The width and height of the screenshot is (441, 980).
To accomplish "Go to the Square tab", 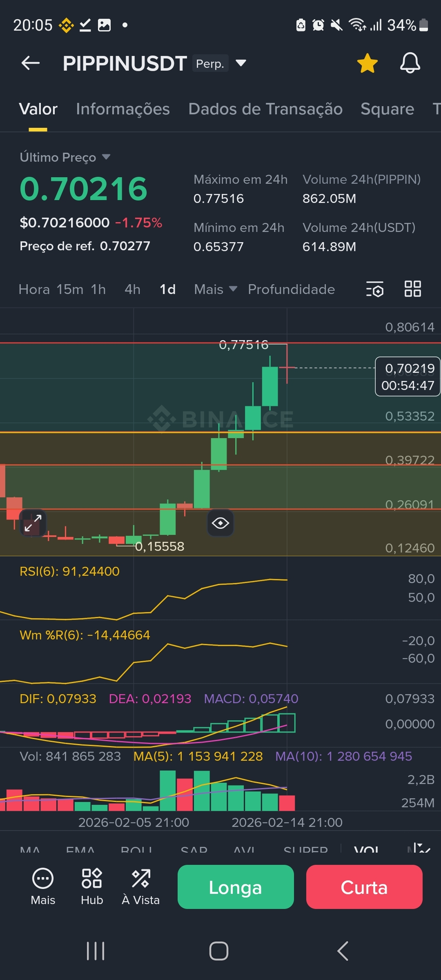I will tap(388, 109).
